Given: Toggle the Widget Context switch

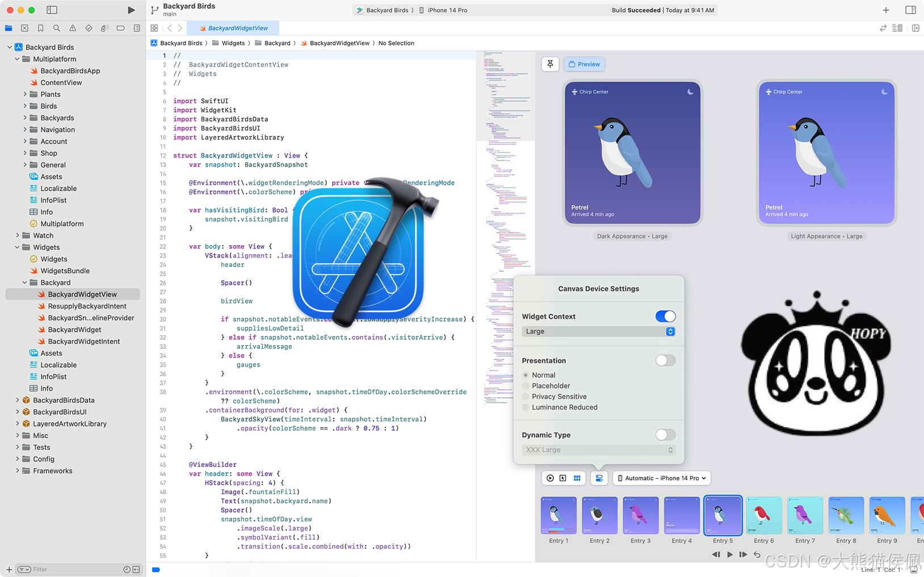Looking at the screenshot, I should pyautogui.click(x=665, y=317).
